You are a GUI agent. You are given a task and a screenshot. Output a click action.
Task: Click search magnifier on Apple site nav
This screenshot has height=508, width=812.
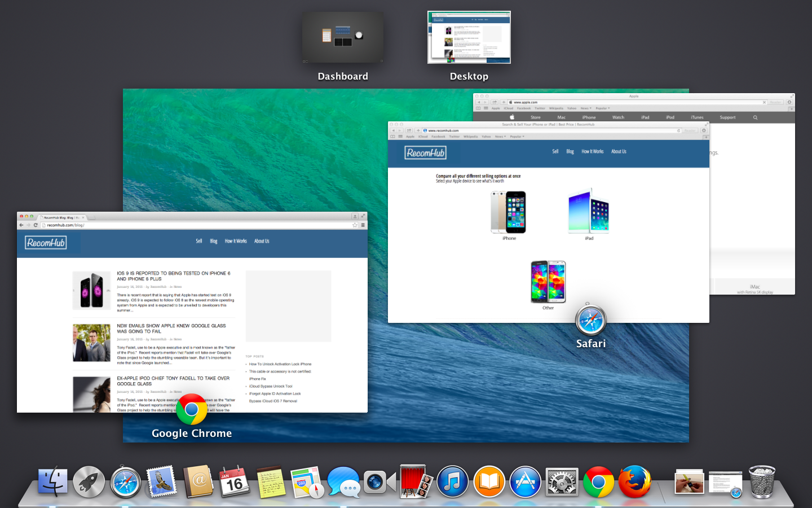[755, 117]
